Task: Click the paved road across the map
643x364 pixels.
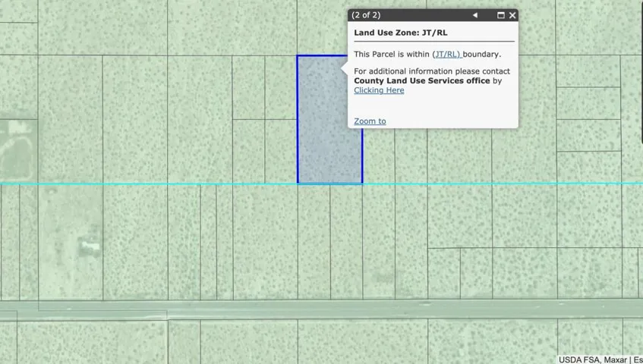Action: (228, 309)
